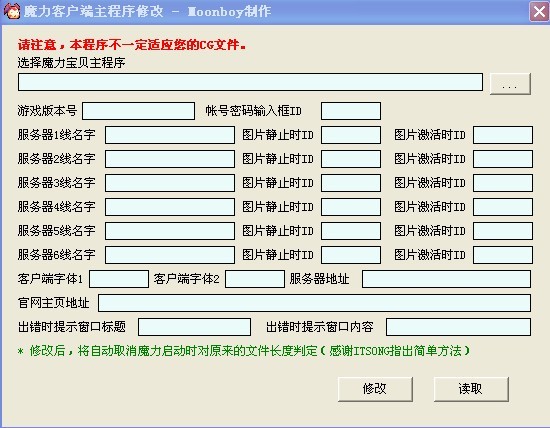Click the 服务器地址 input field
Image resolution: width=550 pixels, height=428 pixels.
point(446,279)
